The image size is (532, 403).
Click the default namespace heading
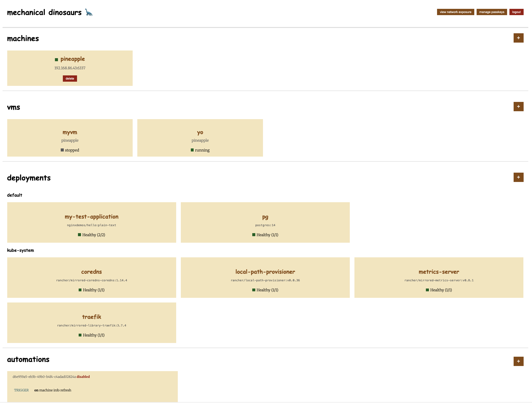tap(14, 195)
